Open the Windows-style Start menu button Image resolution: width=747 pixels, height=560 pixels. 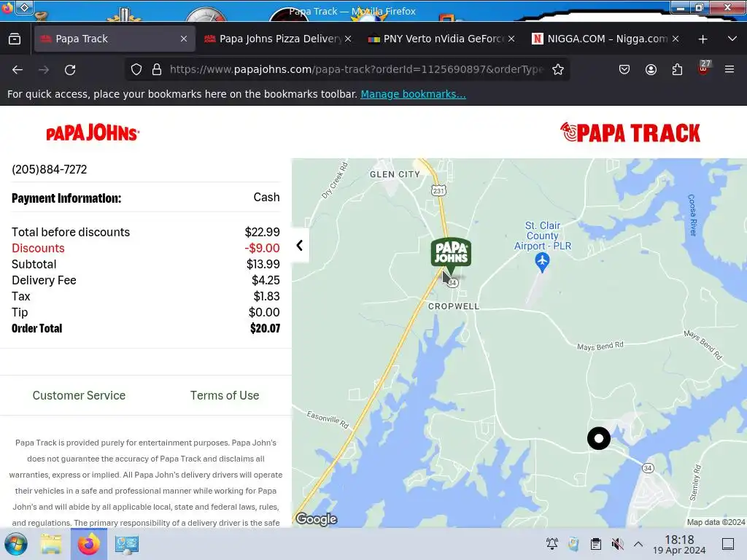coord(16,544)
